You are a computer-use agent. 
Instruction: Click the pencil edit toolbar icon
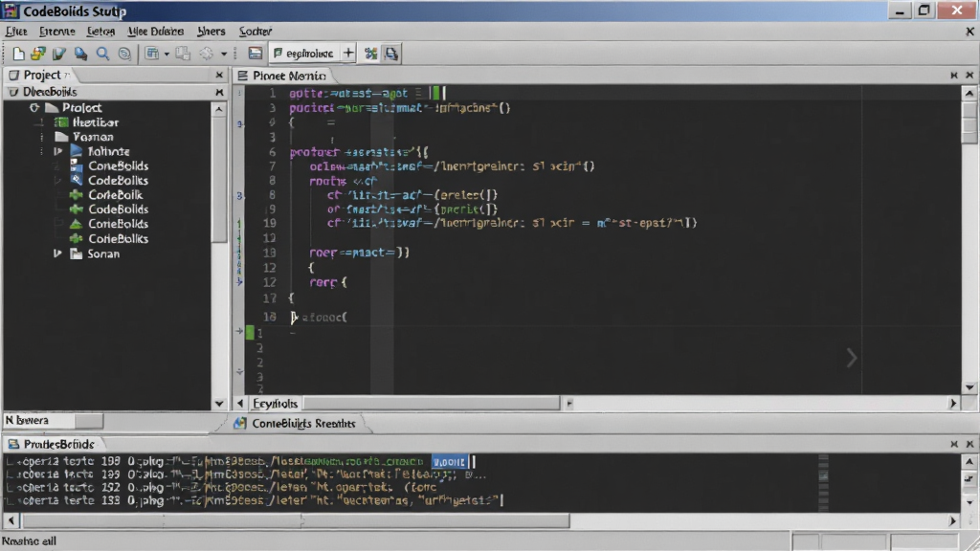coord(58,54)
